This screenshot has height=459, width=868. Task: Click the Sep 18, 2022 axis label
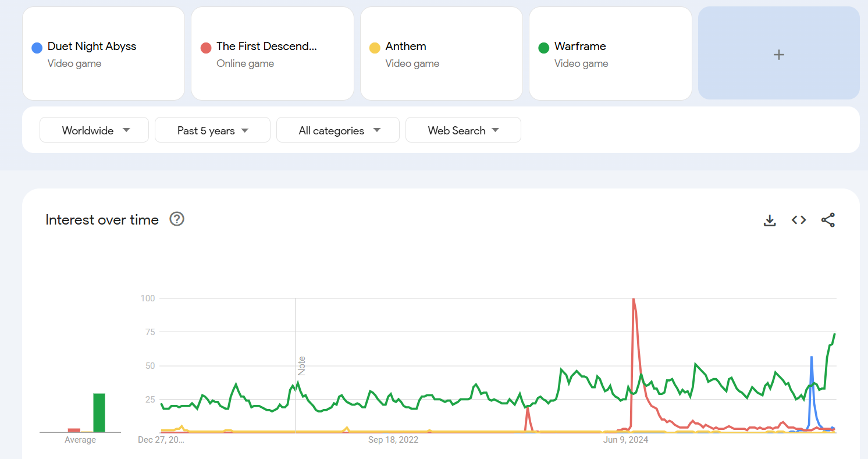point(393,440)
